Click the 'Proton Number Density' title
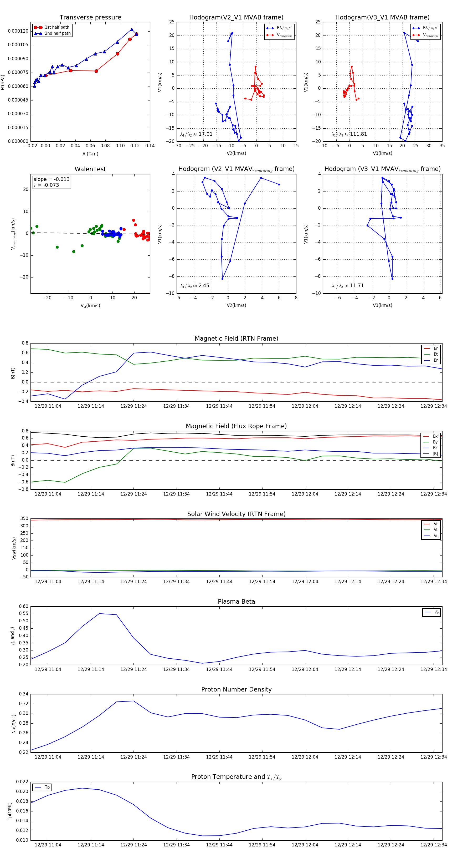Viewport: 473px width, 868px height. tap(236, 689)
